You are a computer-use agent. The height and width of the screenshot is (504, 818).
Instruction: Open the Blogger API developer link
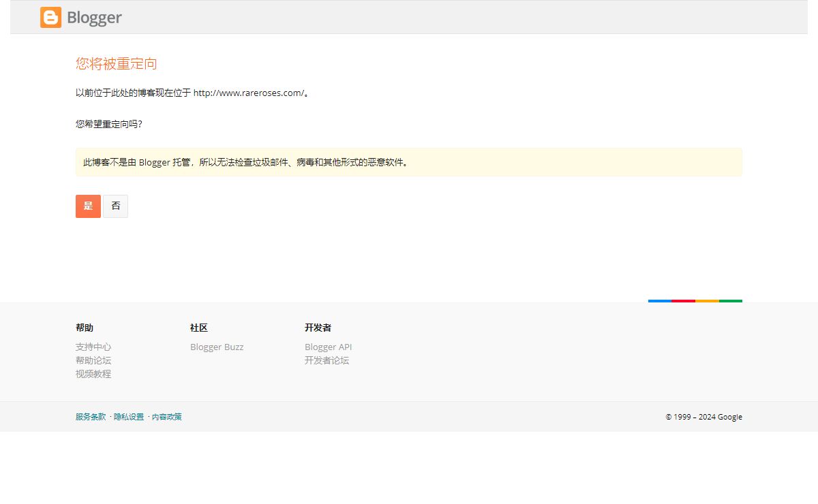(329, 347)
